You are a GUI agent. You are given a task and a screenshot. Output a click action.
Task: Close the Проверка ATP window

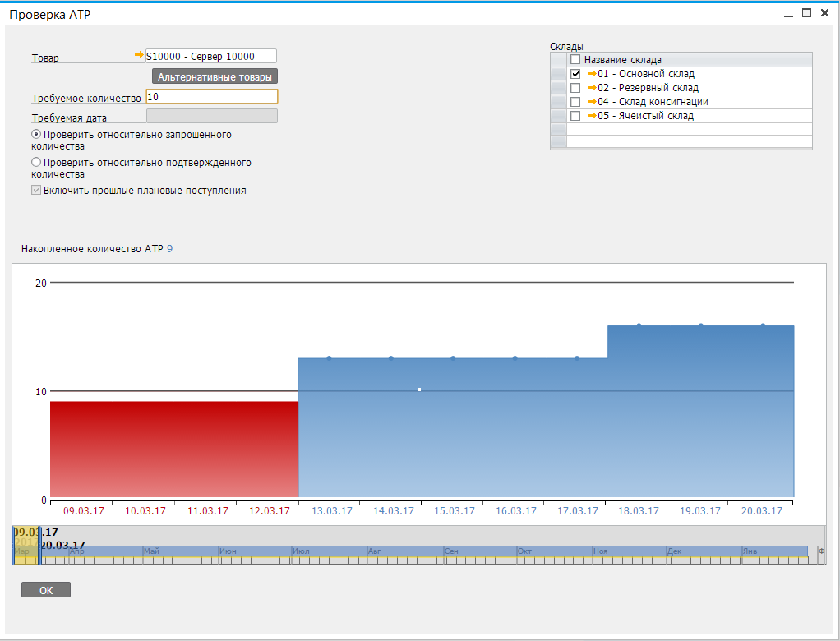(824, 13)
